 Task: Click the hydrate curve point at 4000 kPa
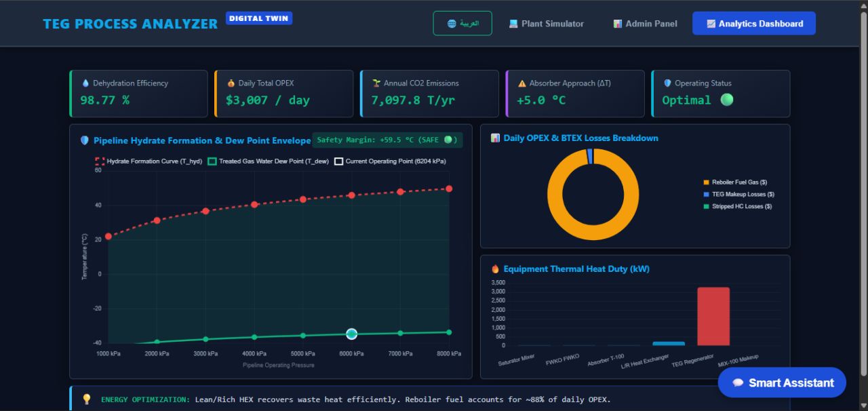pos(254,204)
